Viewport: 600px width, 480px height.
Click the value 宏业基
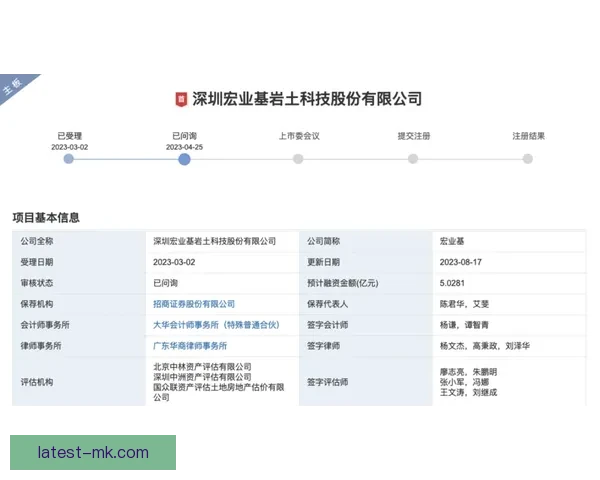(452, 241)
